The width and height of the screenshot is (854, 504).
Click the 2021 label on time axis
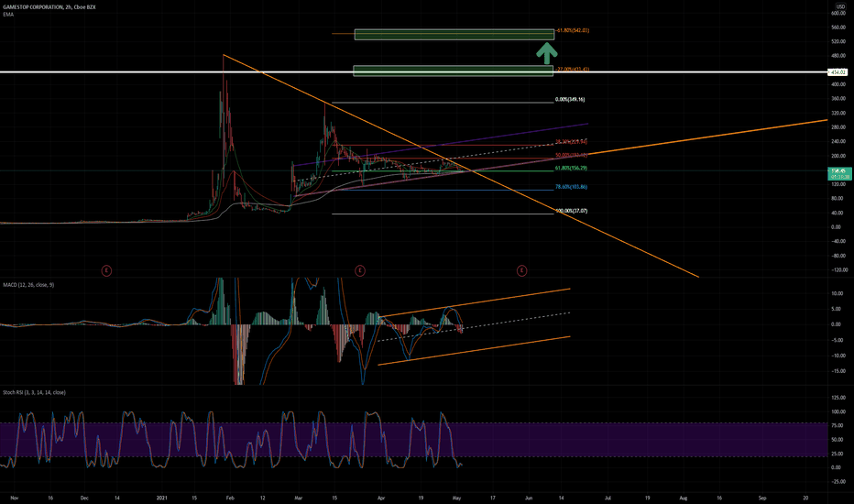tap(161, 498)
